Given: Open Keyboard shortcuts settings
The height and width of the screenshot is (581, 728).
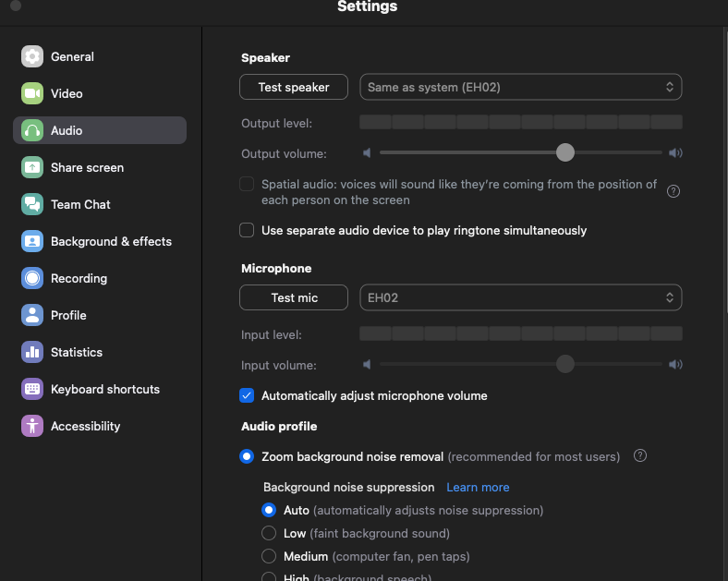Looking at the screenshot, I should pos(100,389).
